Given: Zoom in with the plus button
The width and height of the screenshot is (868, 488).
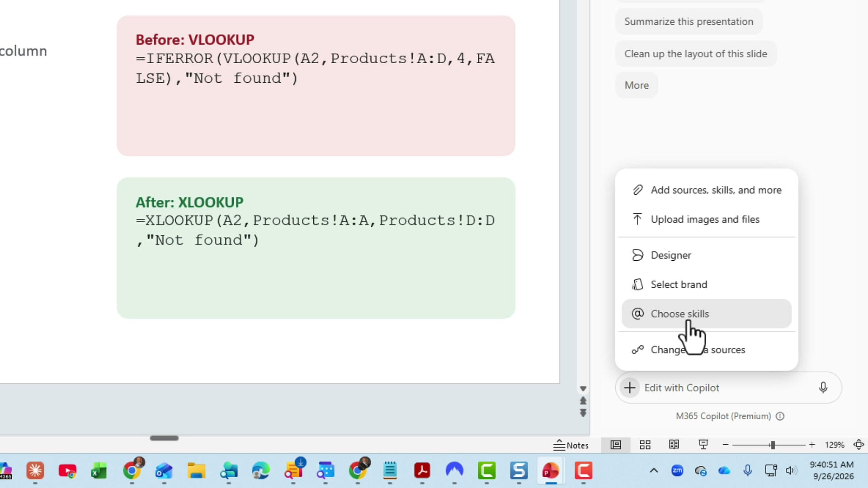Looking at the screenshot, I should point(812,445).
